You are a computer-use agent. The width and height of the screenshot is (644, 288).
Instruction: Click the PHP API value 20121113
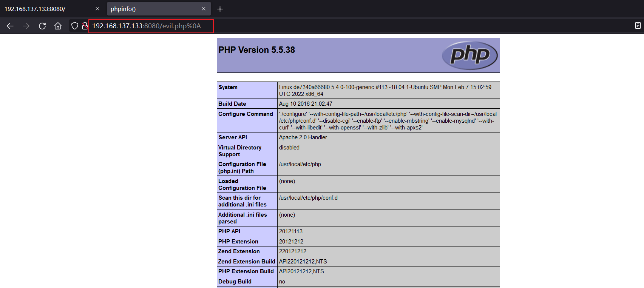pos(291,231)
